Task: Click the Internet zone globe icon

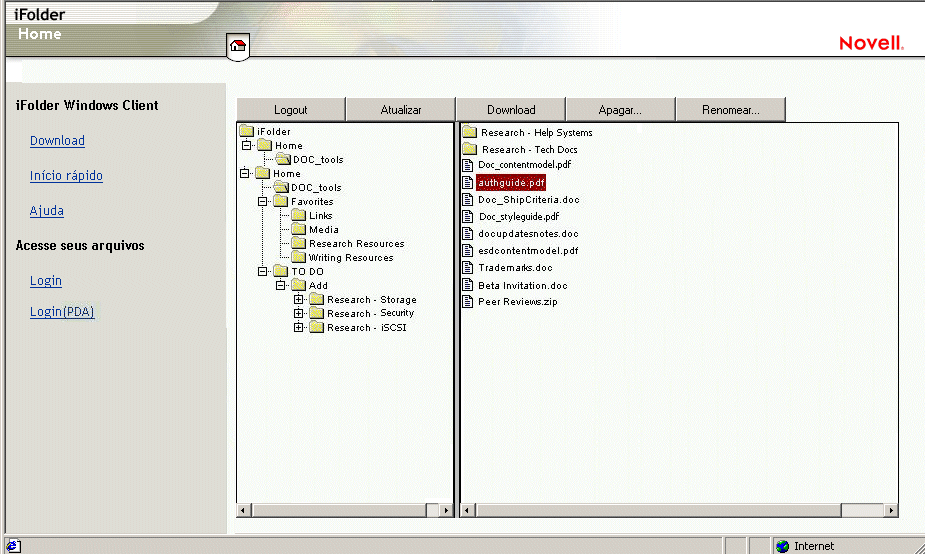Action: (x=782, y=546)
